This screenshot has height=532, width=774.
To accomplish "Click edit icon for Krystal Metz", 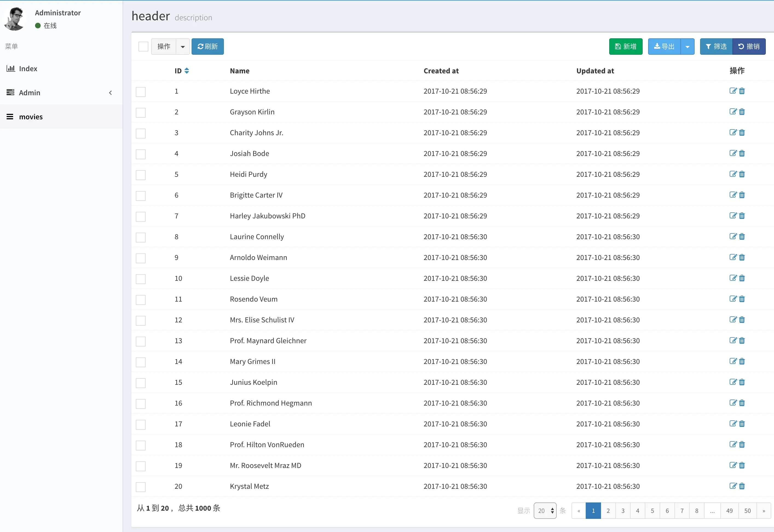I will [x=733, y=486].
